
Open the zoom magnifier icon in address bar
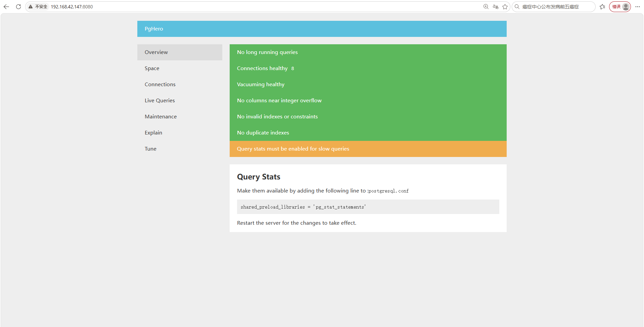click(x=486, y=7)
